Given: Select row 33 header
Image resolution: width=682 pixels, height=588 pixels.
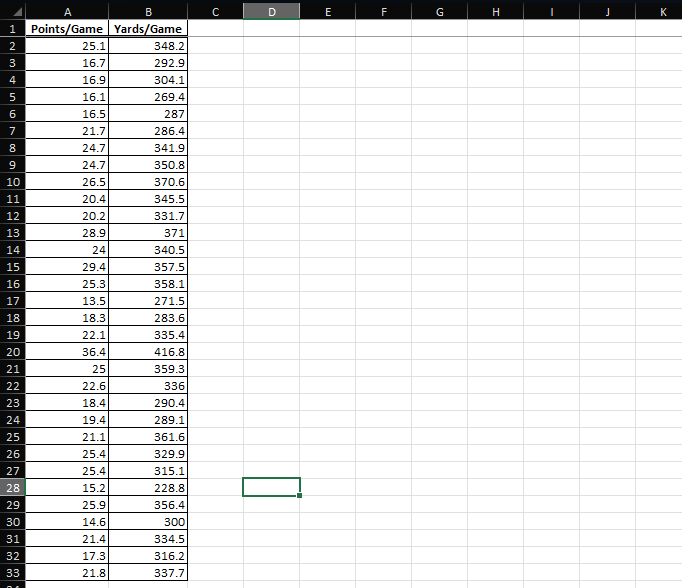Looking at the screenshot, I should coord(13,573).
